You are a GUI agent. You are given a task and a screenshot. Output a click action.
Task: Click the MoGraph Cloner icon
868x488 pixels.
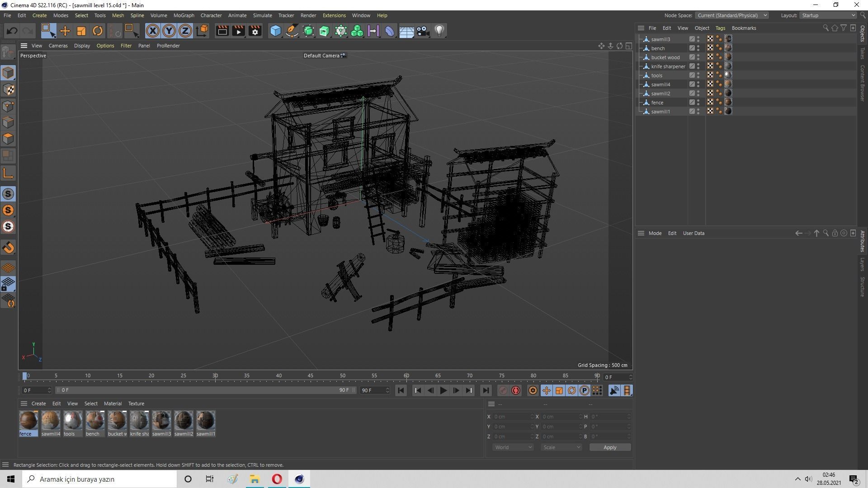357,31
